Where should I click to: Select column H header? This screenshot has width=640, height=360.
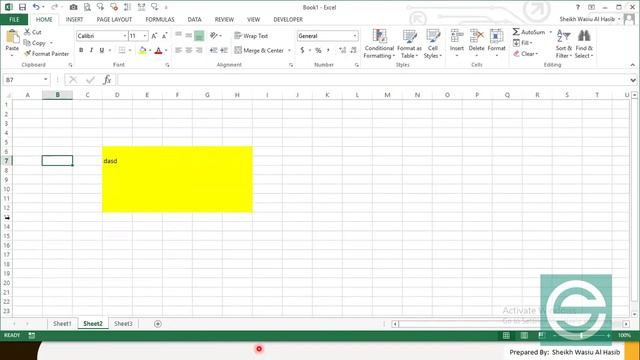click(237, 95)
